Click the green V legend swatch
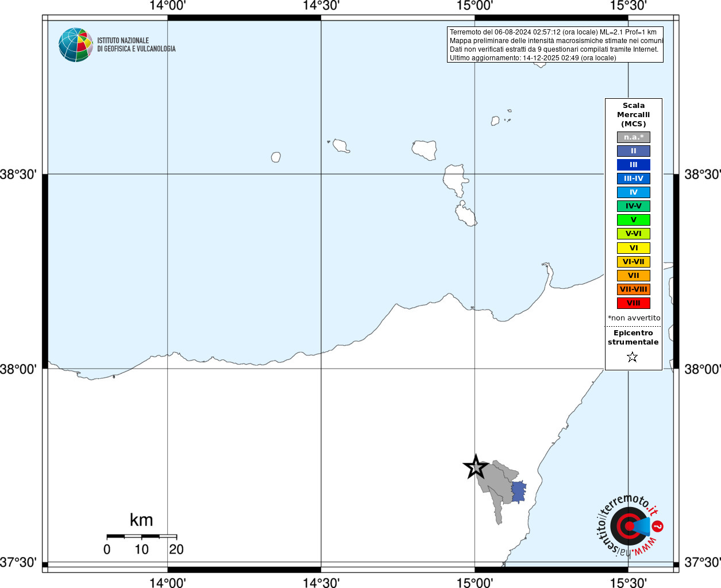Image resolution: width=721 pixels, height=588 pixels. coord(634,220)
